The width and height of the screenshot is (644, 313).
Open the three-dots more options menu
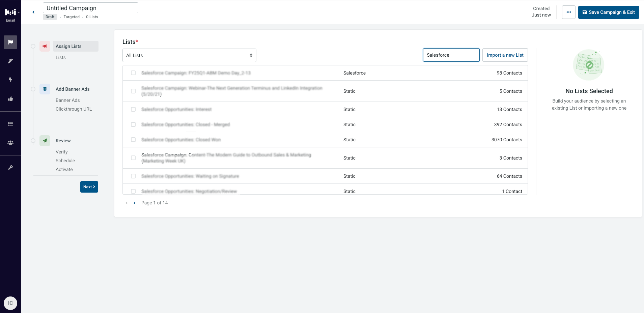coord(569,12)
